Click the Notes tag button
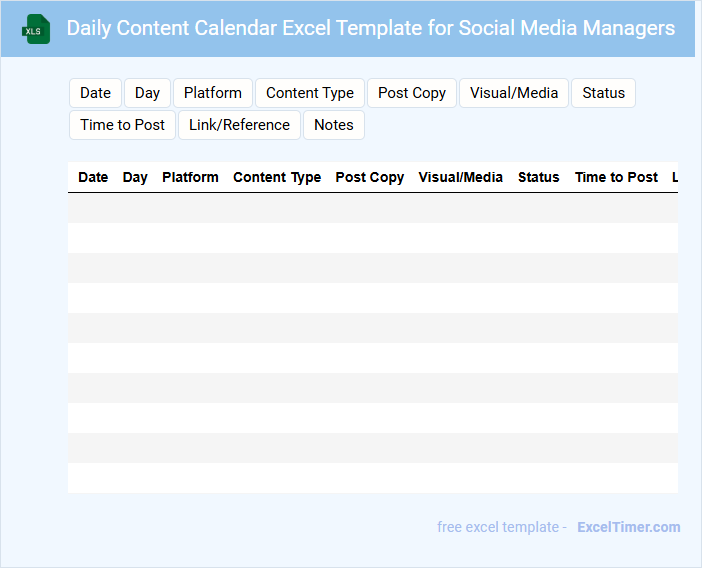 (334, 125)
